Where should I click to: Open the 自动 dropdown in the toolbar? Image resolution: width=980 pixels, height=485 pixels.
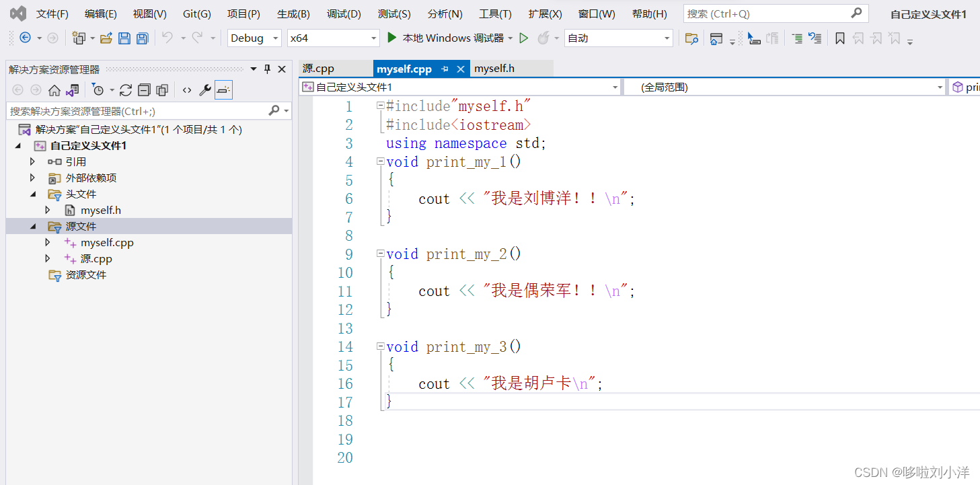tap(619, 38)
